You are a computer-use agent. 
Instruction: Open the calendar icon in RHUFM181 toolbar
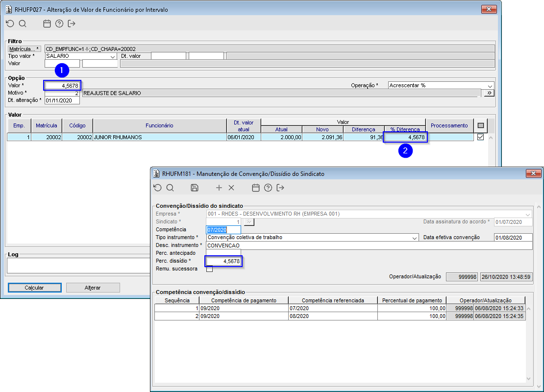[256, 188]
